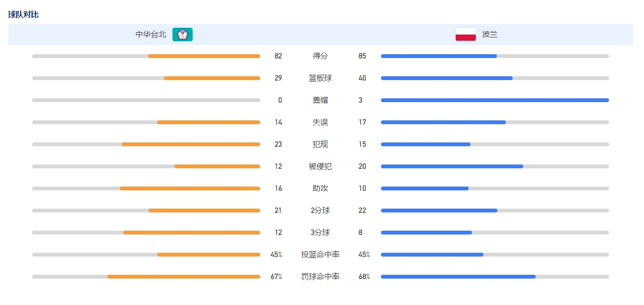Select the 球队对比 section heading
Image resolution: width=644 pixels, height=305 pixels.
point(23,14)
